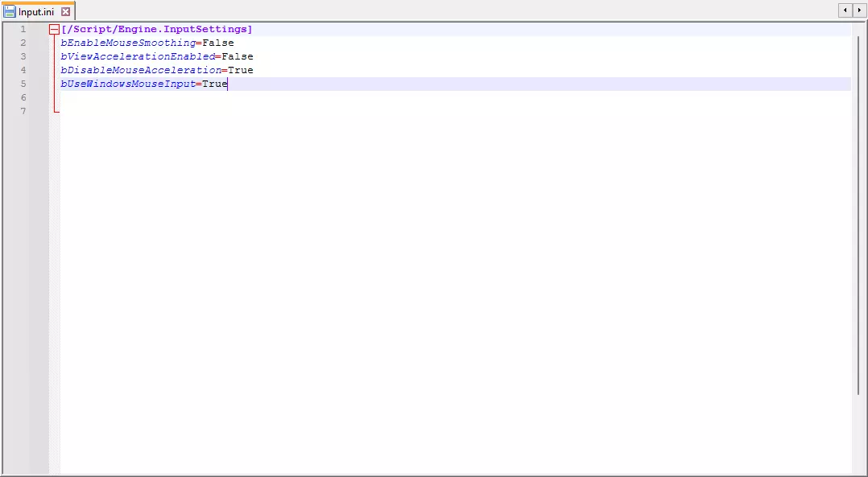
Task: Collapse the InputSettings section fold marker
Action: [54, 30]
